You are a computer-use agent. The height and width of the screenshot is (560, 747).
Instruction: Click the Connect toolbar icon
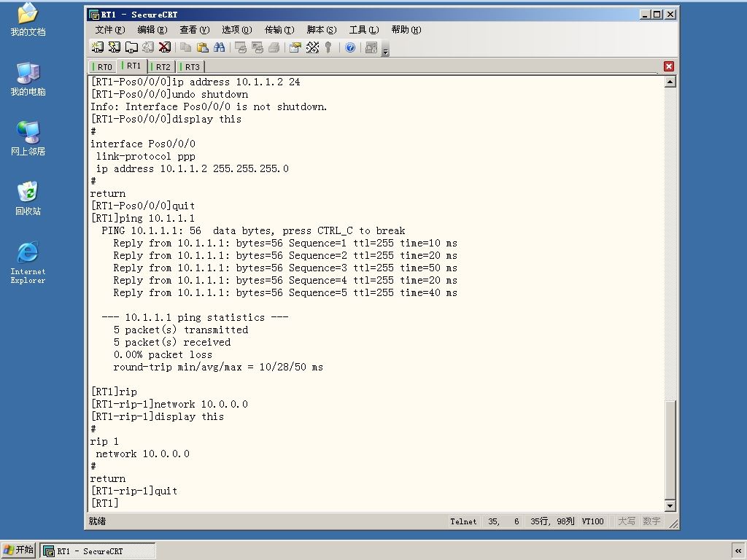(x=98, y=47)
